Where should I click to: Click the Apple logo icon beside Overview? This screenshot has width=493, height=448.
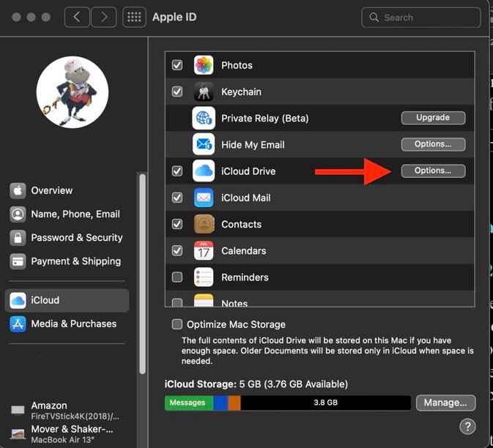coord(18,191)
